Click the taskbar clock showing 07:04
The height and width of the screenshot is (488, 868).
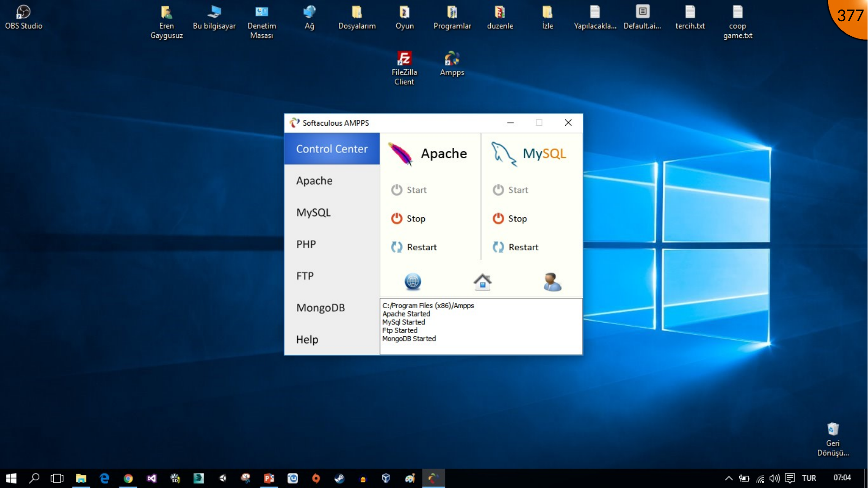click(x=842, y=478)
